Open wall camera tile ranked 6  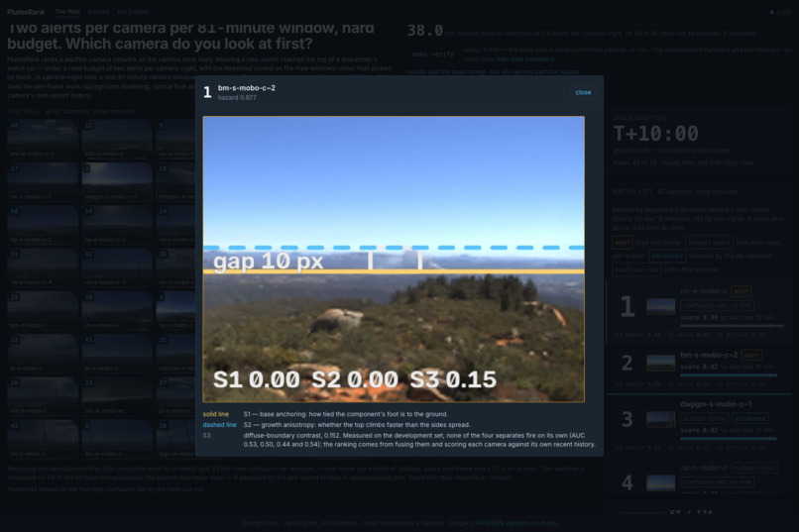pyautogui.click(x=117, y=439)
